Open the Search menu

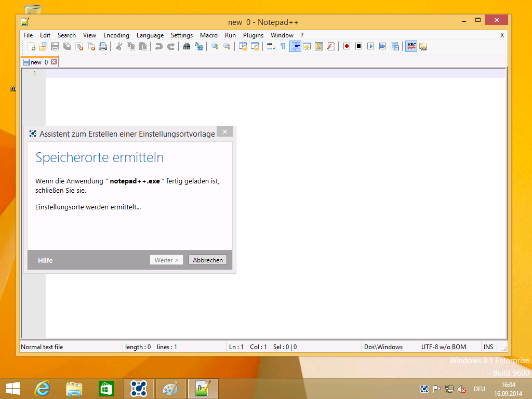click(x=66, y=35)
